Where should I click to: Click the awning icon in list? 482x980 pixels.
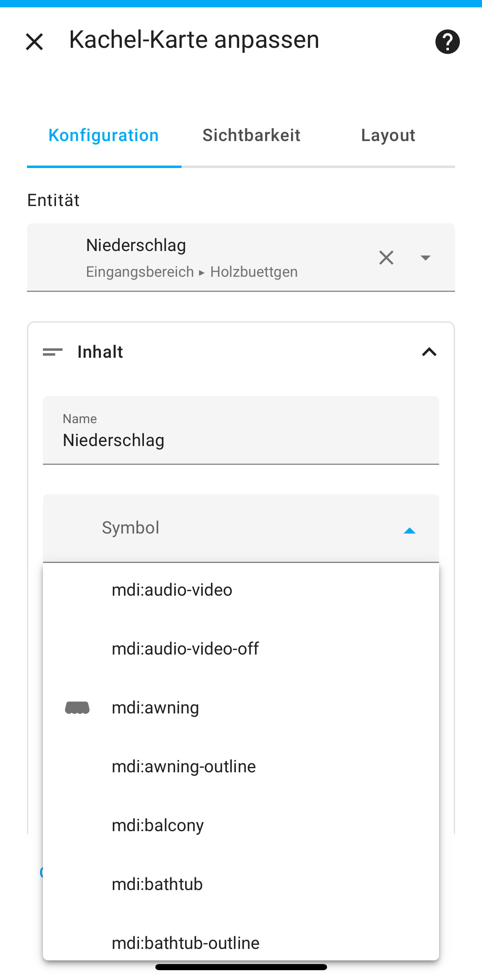click(x=77, y=708)
